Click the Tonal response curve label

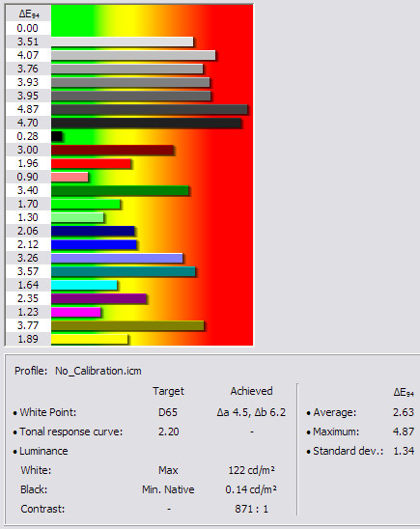70,432
